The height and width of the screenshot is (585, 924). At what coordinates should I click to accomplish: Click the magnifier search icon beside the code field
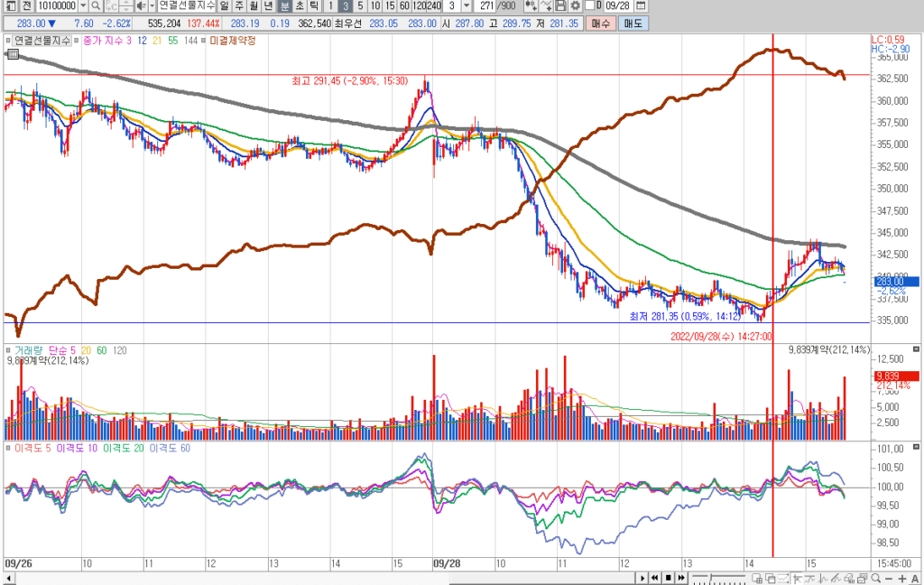coord(95,5)
